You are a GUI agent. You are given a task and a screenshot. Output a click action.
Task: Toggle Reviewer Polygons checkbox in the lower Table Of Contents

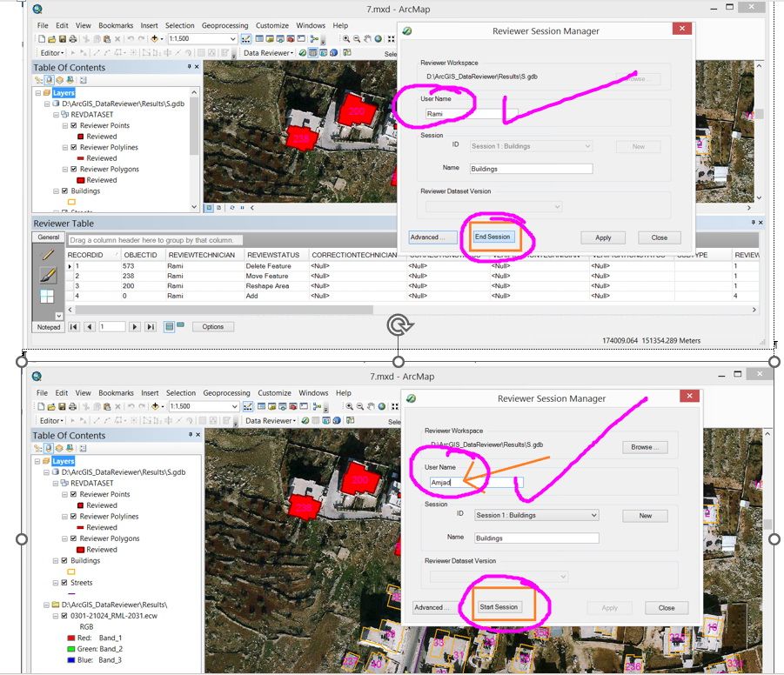click(73, 538)
